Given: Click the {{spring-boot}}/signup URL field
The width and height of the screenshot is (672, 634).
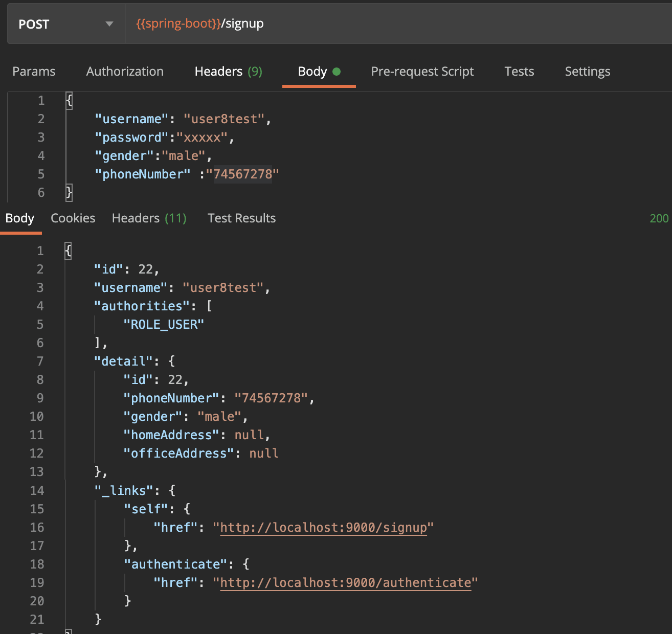Looking at the screenshot, I should [398, 24].
